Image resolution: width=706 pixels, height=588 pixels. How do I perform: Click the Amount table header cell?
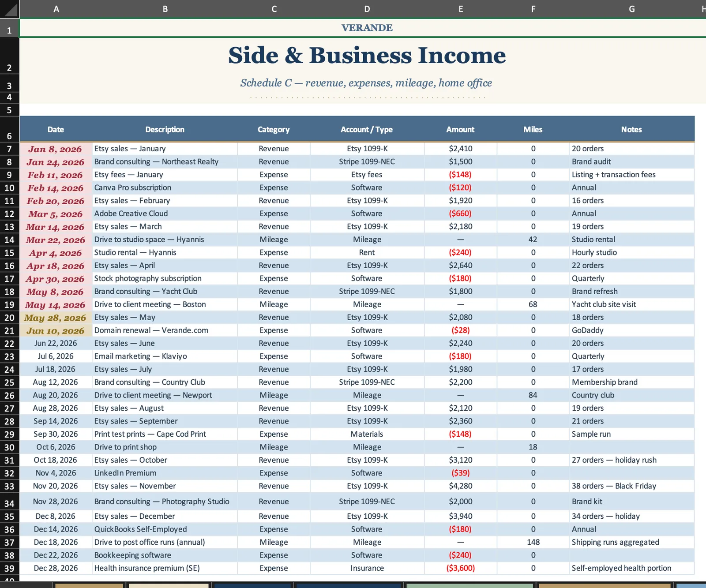[461, 129]
